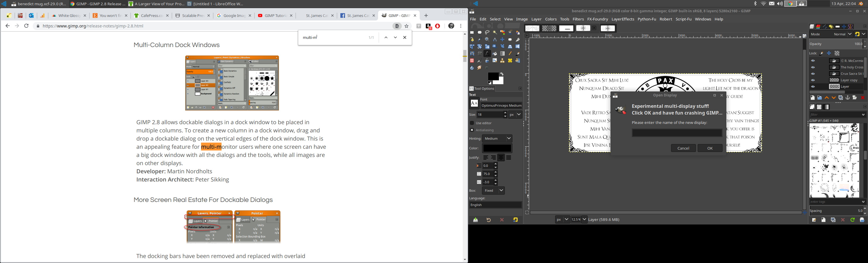
Task: Select the Pencil tool
Action: pyautogui.click(x=510, y=54)
